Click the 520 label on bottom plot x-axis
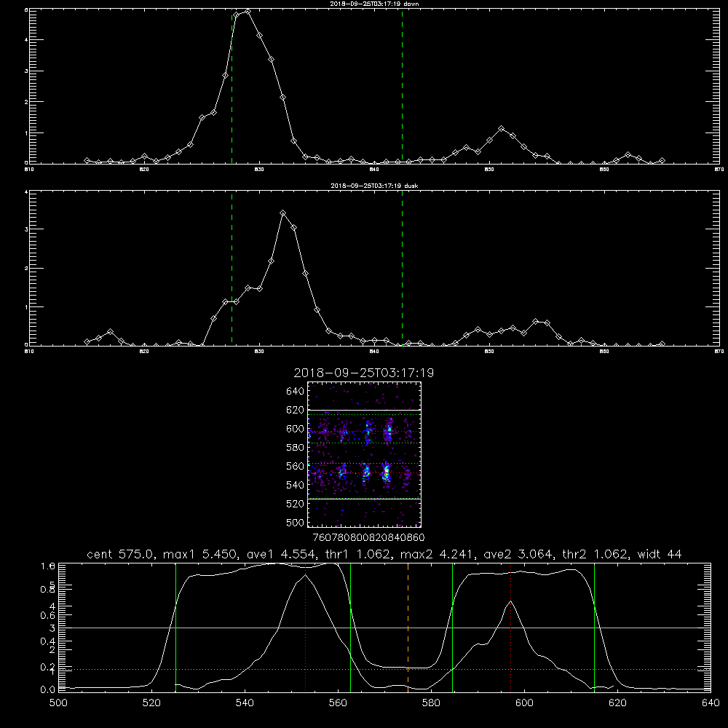 [x=151, y=703]
